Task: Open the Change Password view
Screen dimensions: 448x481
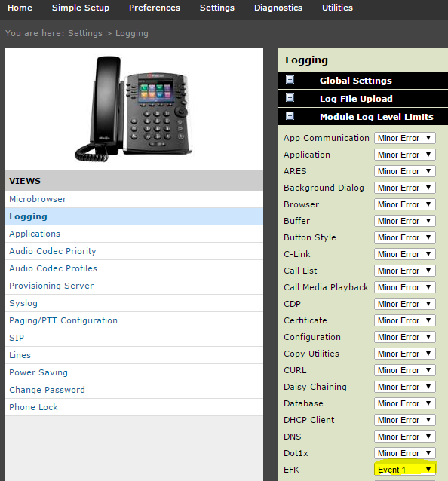Action: click(47, 390)
